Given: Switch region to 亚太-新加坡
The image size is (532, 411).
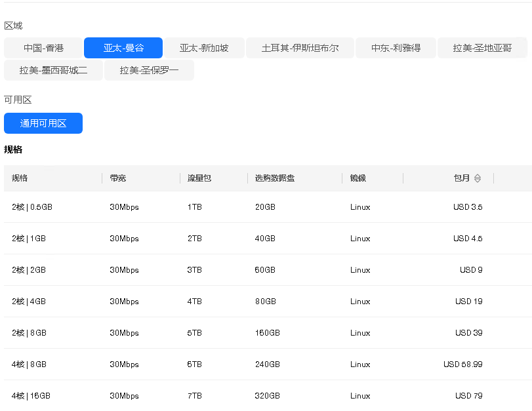Looking at the screenshot, I should point(204,48).
